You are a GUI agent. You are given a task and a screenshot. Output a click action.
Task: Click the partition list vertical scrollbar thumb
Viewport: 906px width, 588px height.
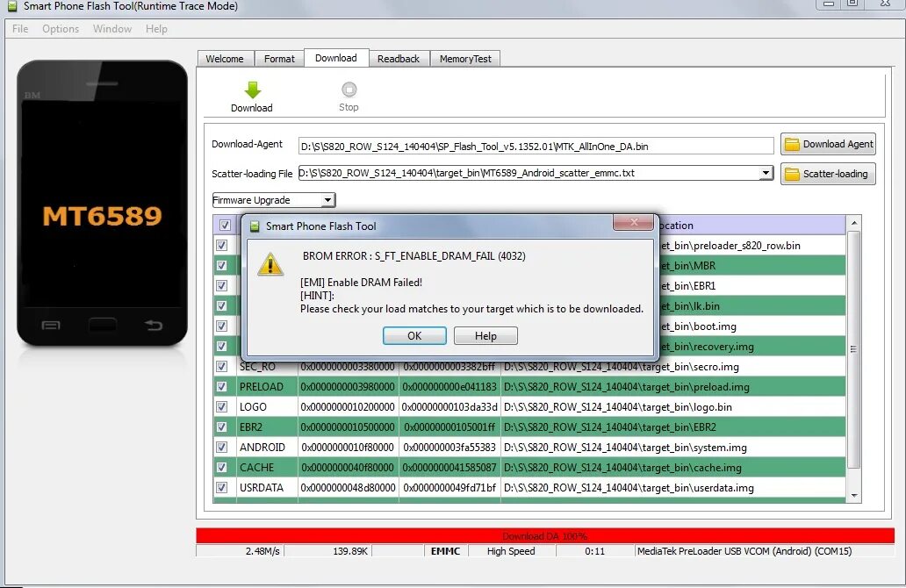coord(854,349)
